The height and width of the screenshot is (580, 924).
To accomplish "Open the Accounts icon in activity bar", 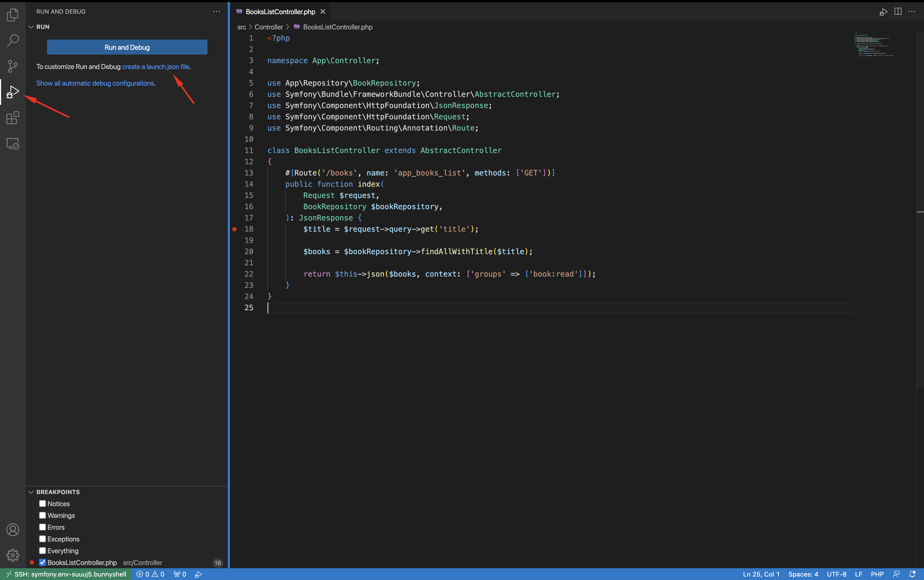I will point(13,529).
